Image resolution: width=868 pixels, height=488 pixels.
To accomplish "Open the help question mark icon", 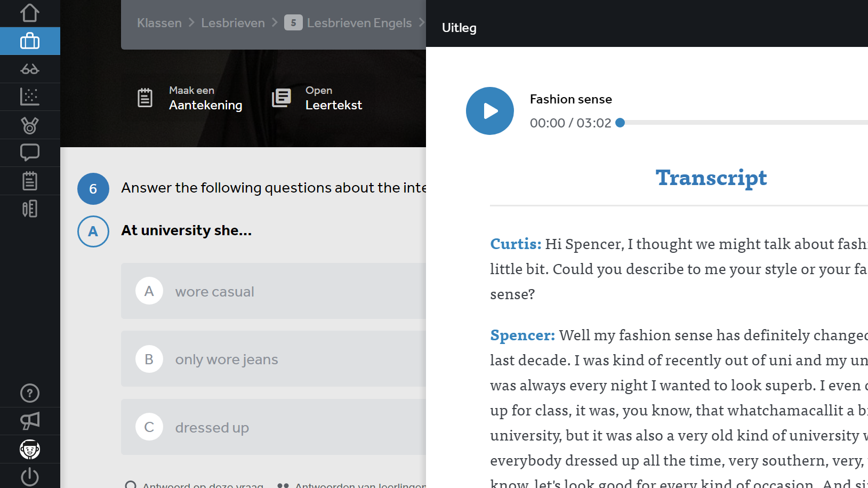I will pyautogui.click(x=30, y=393).
